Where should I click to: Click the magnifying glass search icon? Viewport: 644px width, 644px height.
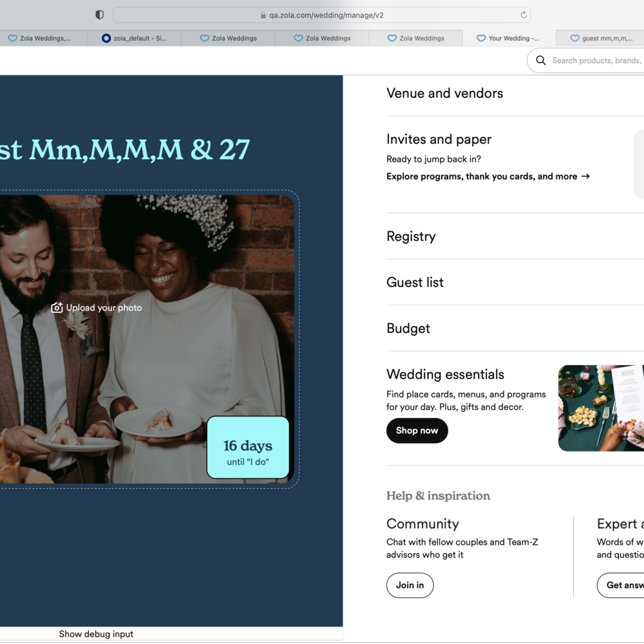[541, 61]
